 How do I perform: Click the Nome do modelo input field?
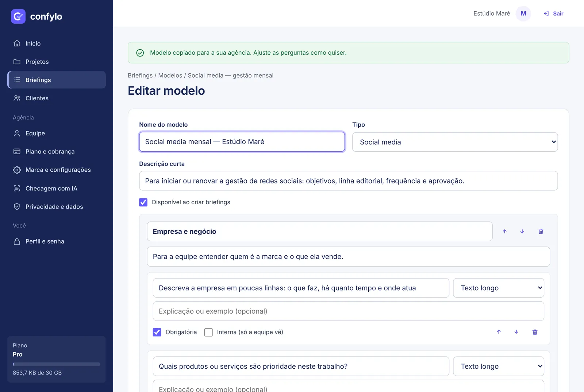point(242,142)
